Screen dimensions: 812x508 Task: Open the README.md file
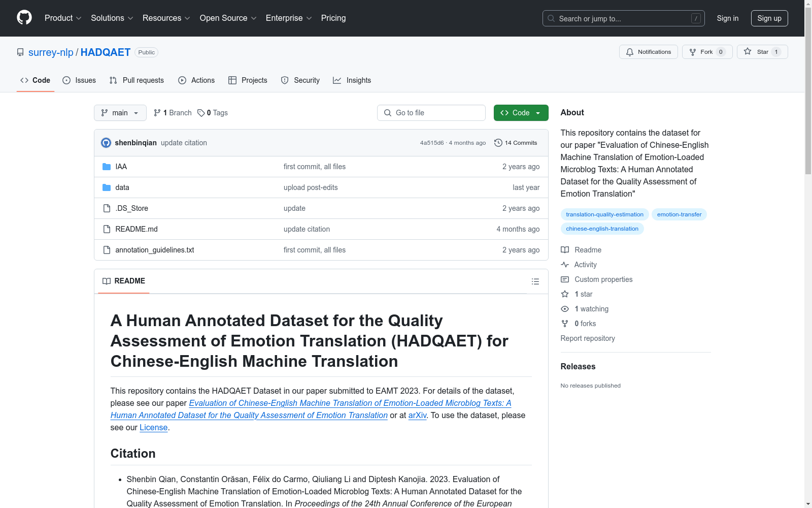coord(137,229)
